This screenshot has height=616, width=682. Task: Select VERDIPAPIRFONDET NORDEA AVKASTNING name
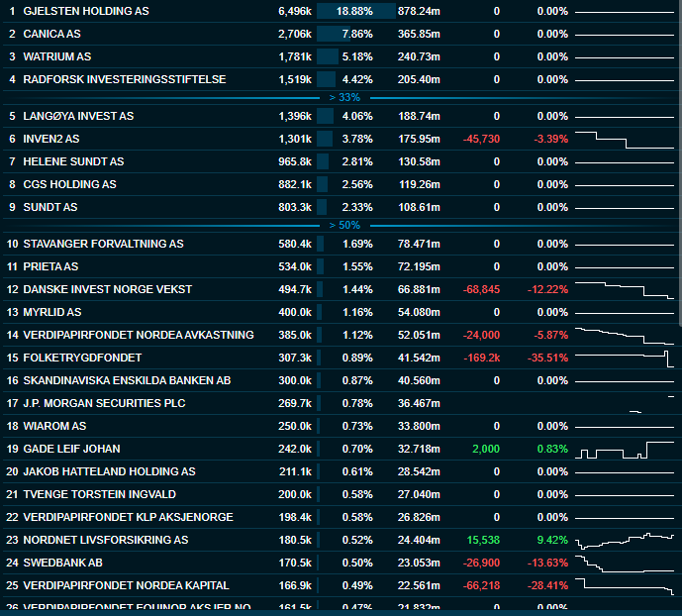pos(139,335)
